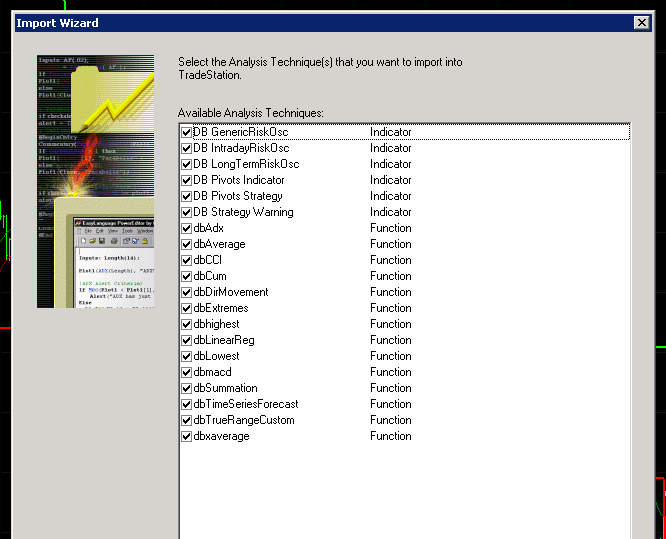The height and width of the screenshot is (539, 666).
Task: Toggle DB Strategy Warning checkbox
Action: click(x=187, y=212)
